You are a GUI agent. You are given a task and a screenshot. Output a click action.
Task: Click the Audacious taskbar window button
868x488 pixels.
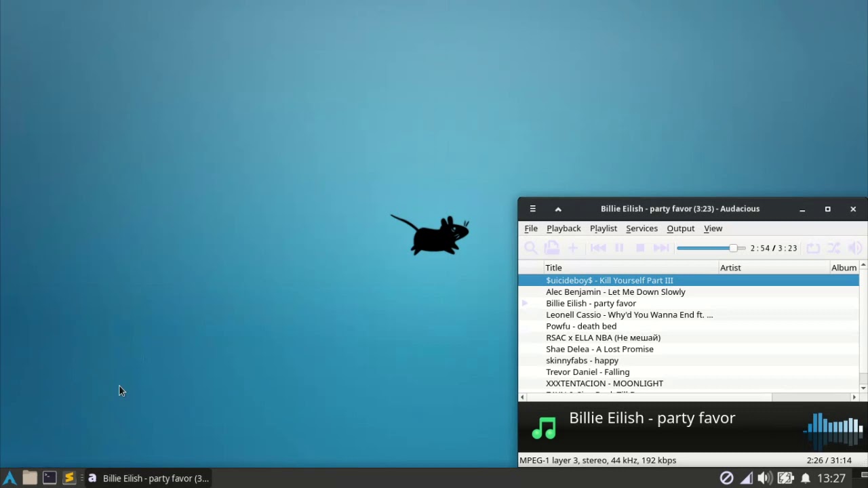149,479
